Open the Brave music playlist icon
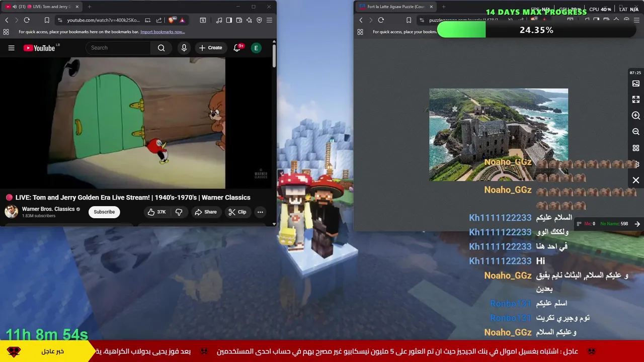The width and height of the screenshot is (644, 362). (219, 20)
